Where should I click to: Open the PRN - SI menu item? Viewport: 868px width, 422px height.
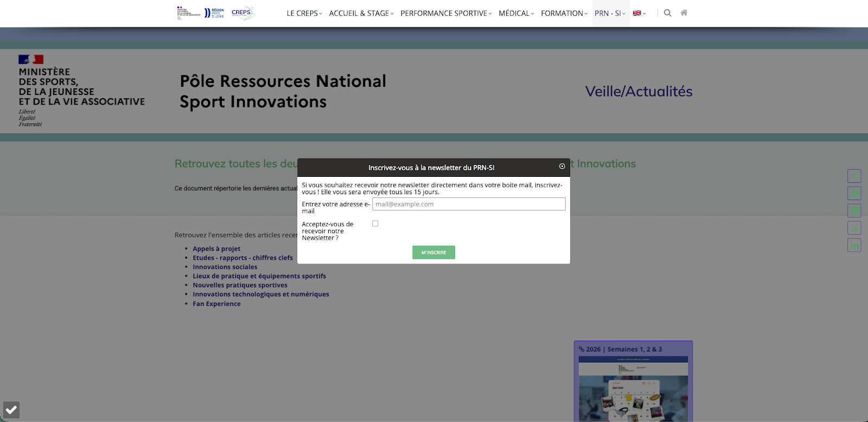tap(610, 14)
